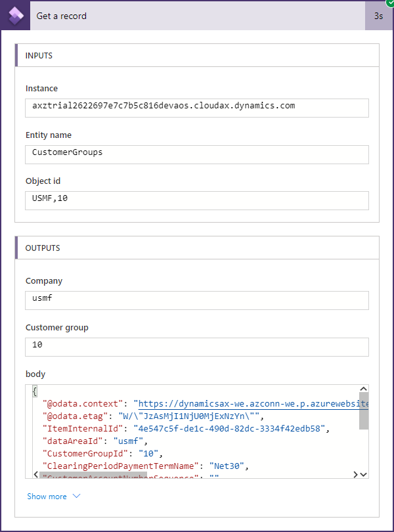Select the Entity name field CustomerGroups

197,155
